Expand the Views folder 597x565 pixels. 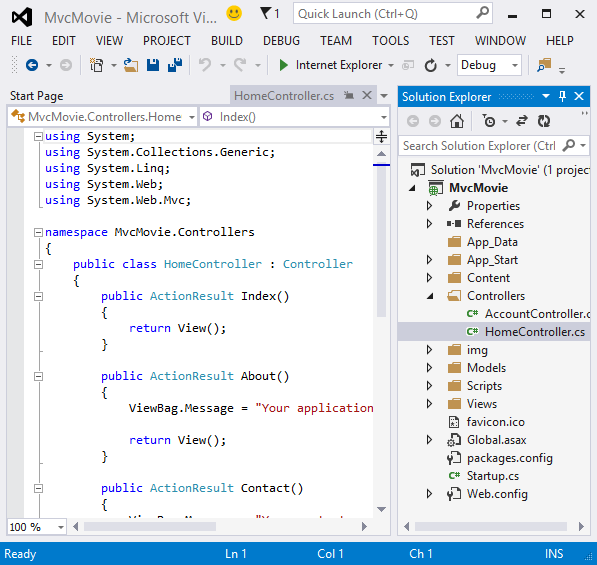pyautogui.click(x=429, y=404)
